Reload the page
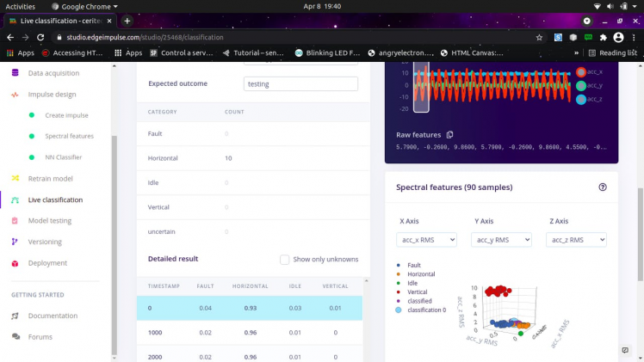Viewport: 644px width, 362px height. click(40, 37)
